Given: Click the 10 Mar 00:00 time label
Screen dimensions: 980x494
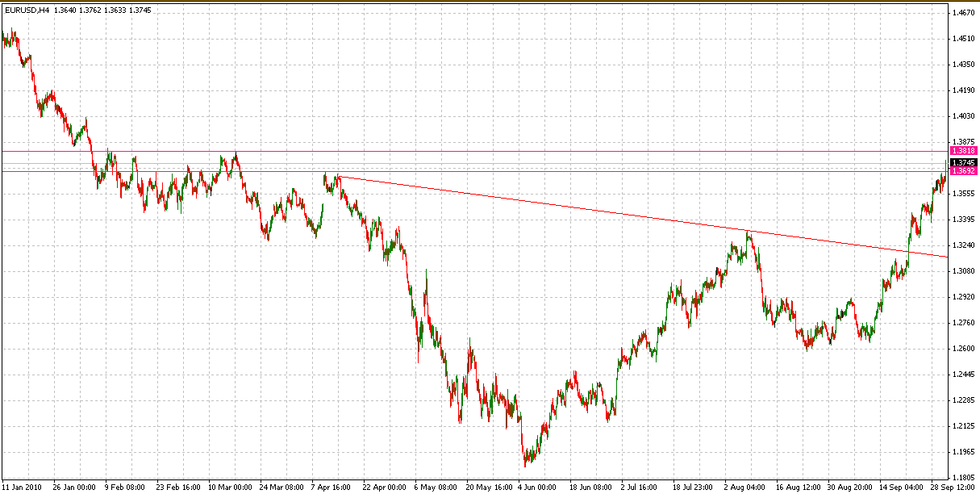Looking at the screenshot, I should coord(230,488).
